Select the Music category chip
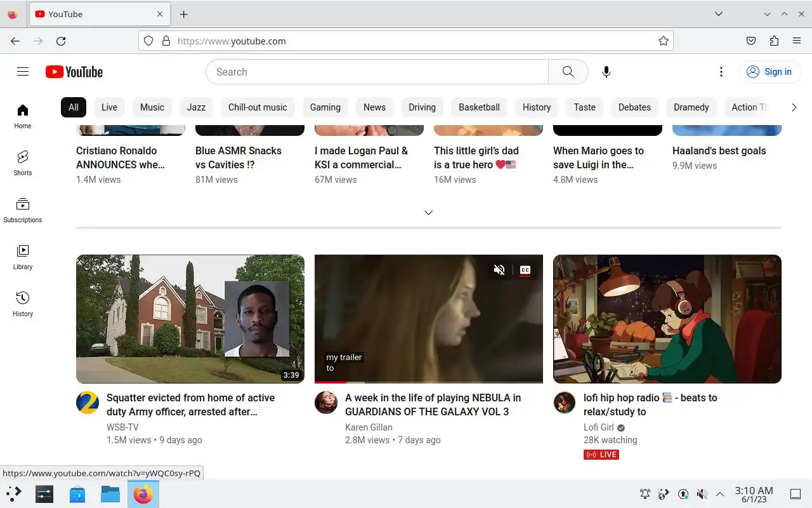Image resolution: width=812 pixels, height=508 pixels. (152, 107)
